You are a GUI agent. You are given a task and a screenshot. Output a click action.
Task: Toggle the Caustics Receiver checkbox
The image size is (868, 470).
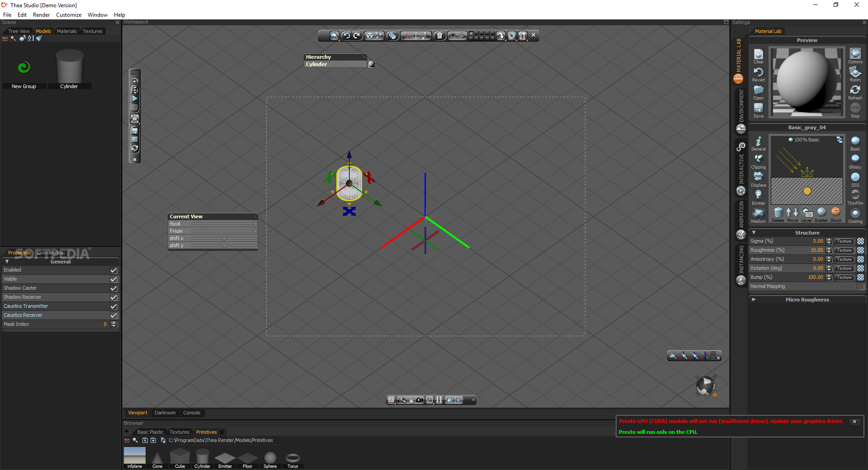[x=114, y=315]
